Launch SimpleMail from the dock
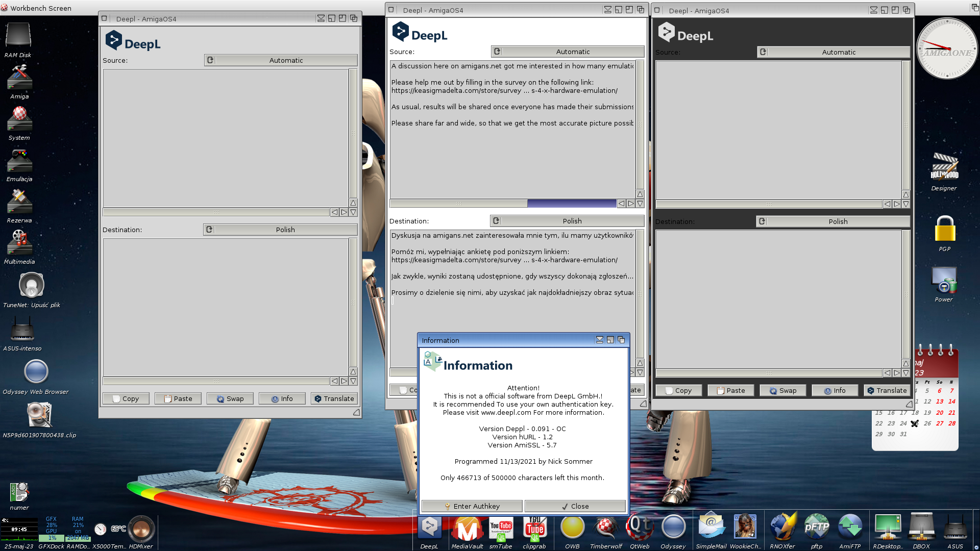Viewport: 980px width, 551px height. 711,527
